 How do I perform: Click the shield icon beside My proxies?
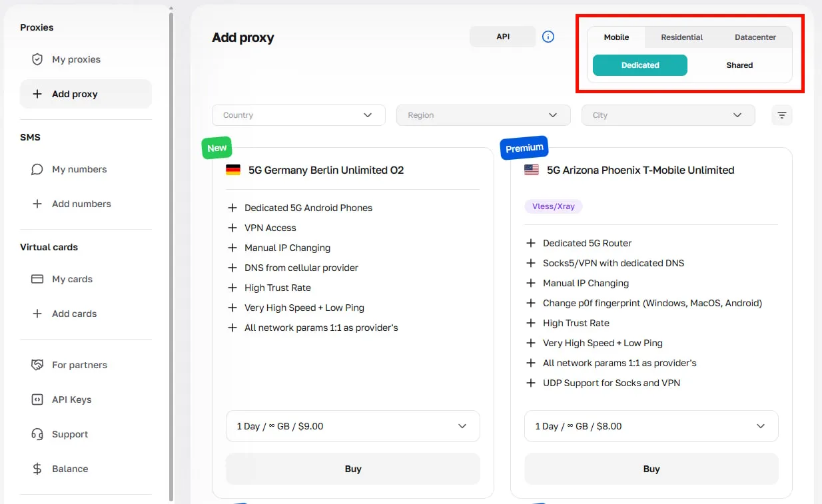37,59
